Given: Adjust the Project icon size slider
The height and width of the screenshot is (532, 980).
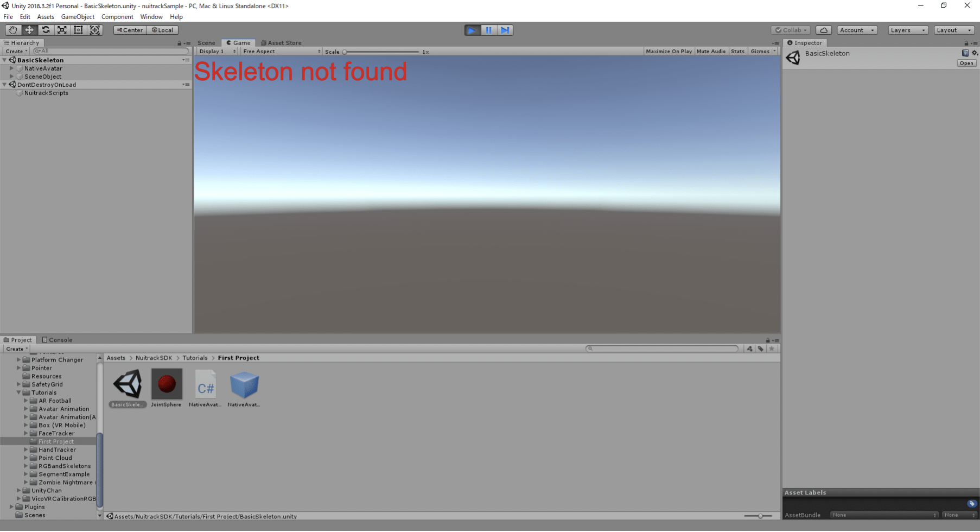Looking at the screenshot, I should 760,516.
